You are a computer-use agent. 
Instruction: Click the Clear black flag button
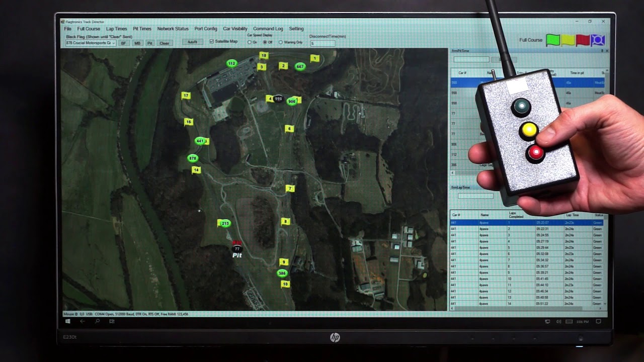point(165,43)
